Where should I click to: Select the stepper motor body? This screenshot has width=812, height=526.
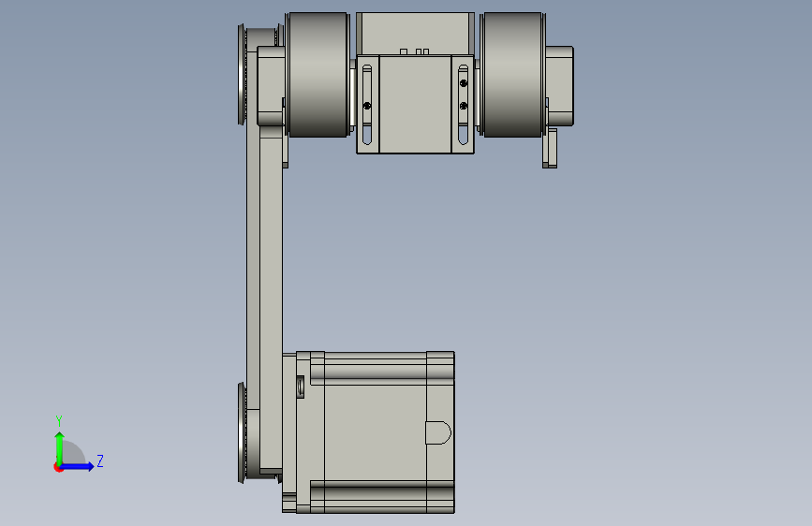[x=375, y=432]
